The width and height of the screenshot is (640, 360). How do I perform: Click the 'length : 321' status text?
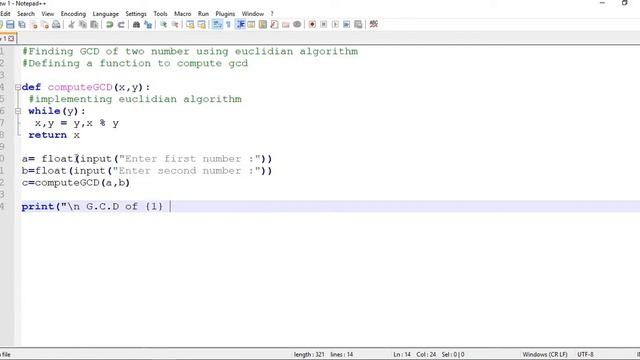click(x=309, y=354)
